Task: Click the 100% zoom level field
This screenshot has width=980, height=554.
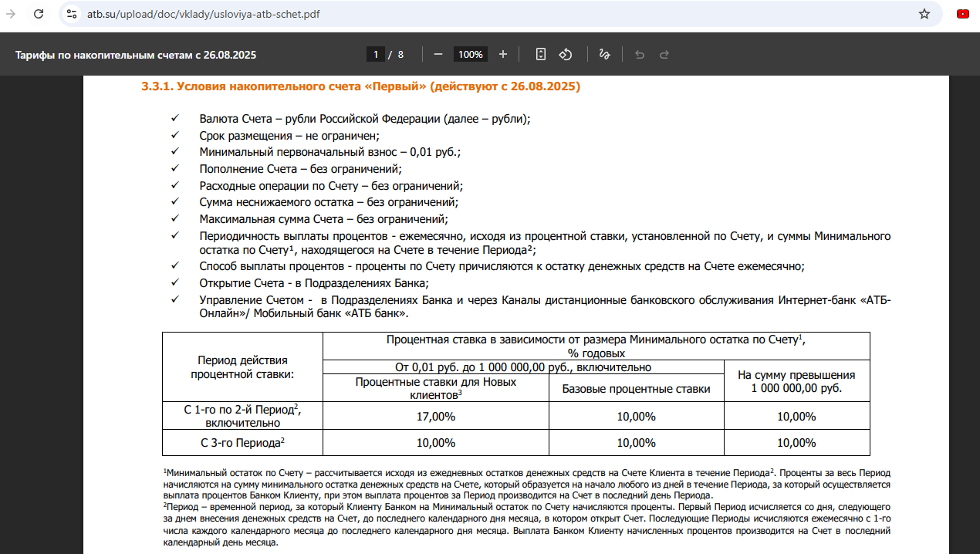Action: (x=471, y=54)
